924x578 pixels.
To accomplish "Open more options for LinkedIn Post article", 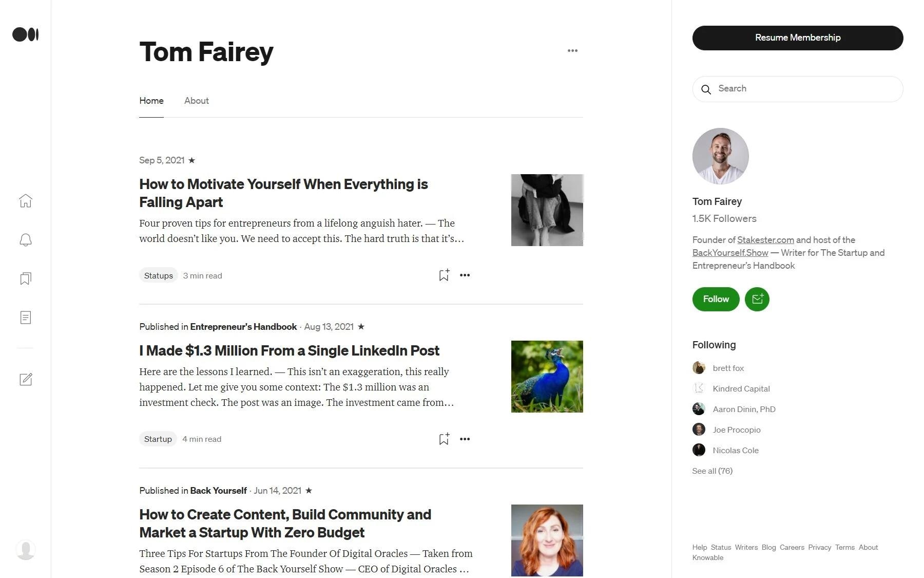I will (x=465, y=439).
